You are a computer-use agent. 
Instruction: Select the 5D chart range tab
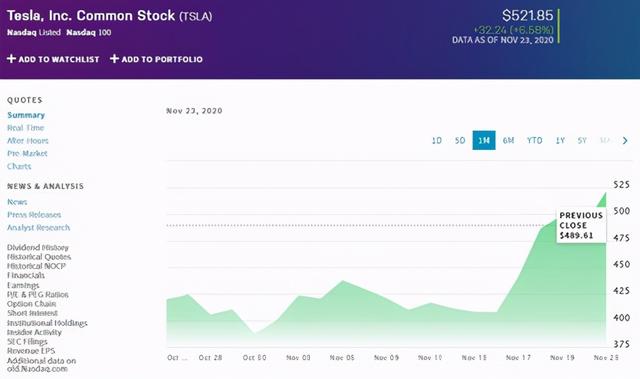tap(460, 140)
